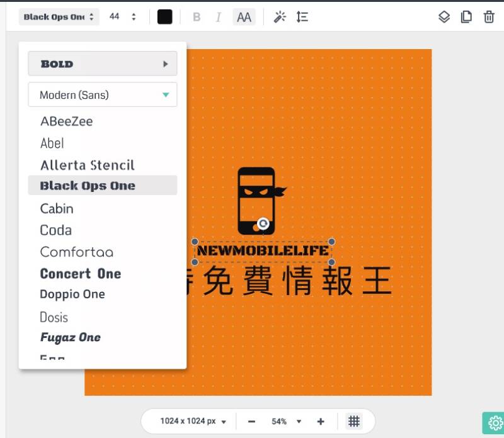Choose the Comfortaa font
The image size is (504, 438).
(x=77, y=252)
